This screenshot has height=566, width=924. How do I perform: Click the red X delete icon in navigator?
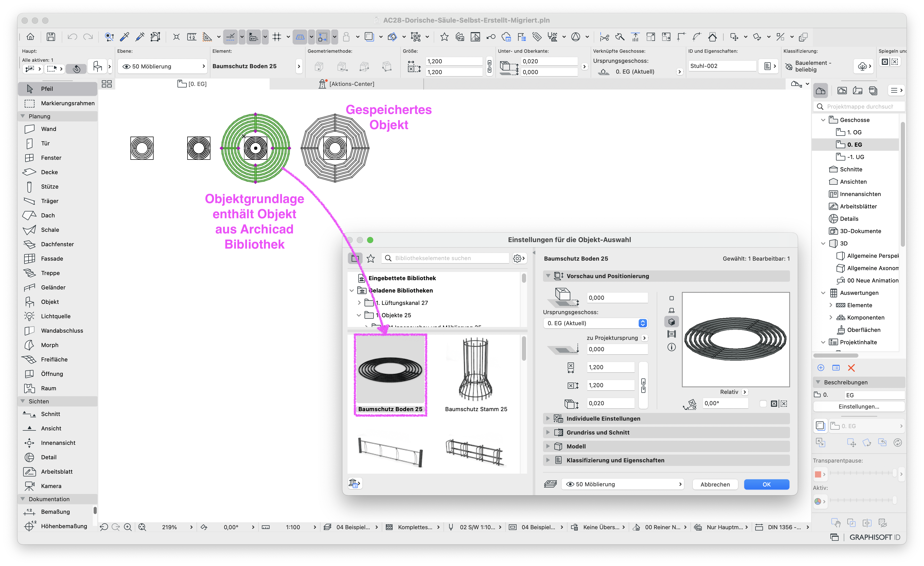click(x=851, y=368)
